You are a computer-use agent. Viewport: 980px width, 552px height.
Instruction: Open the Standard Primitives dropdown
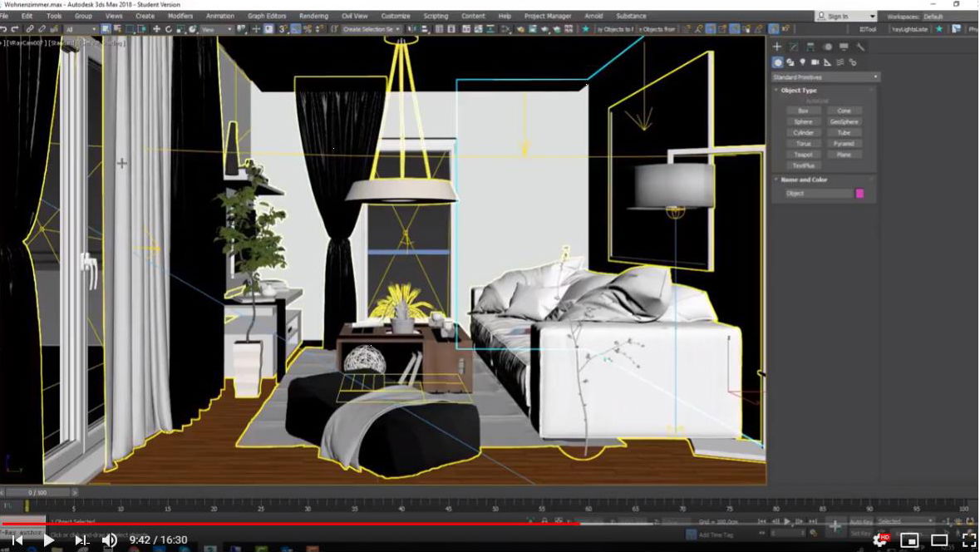pos(825,77)
